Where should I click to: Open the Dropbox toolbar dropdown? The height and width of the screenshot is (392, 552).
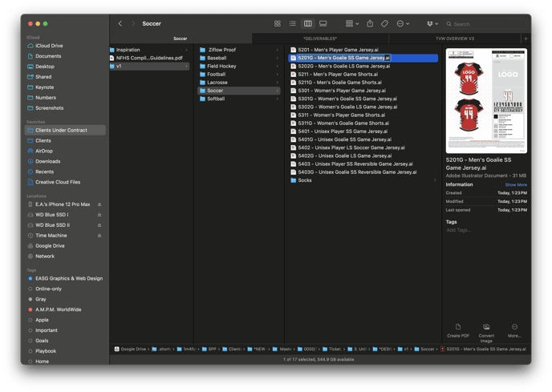click(x=432, y=24)
